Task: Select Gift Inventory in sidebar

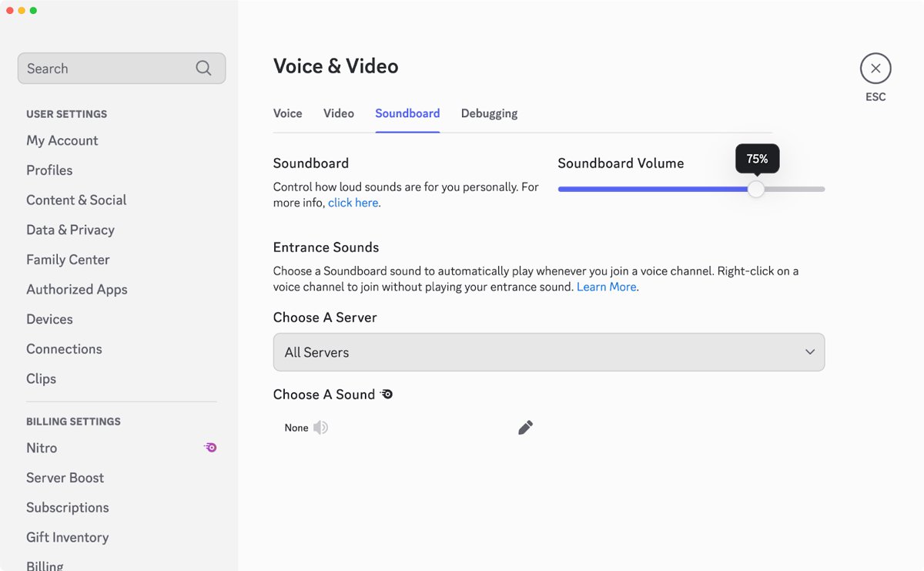Action: click(x=68, y=537)
